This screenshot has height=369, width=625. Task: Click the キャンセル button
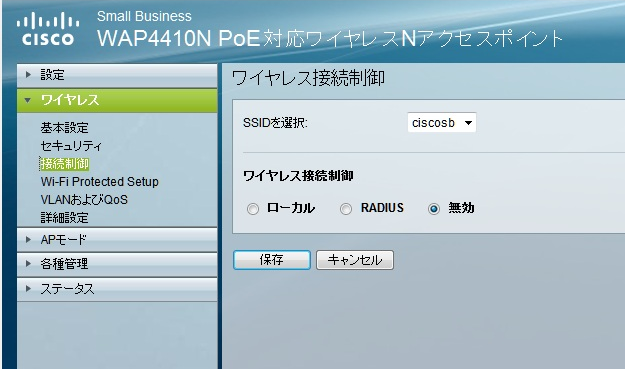click(355, 260)
